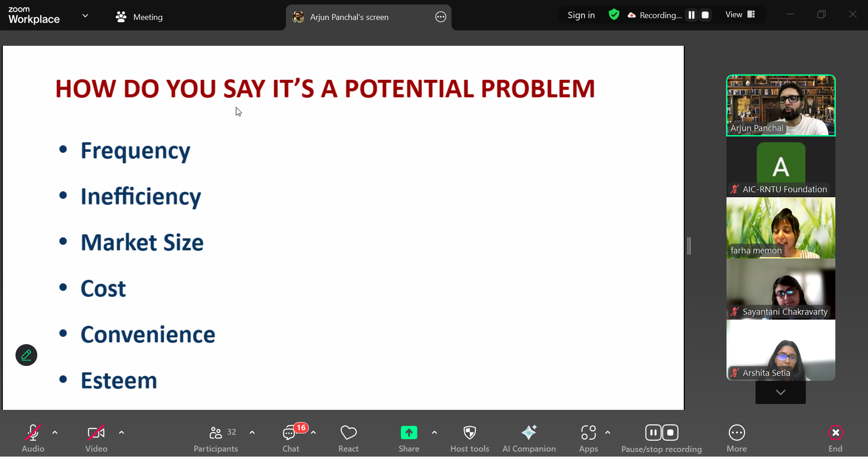The image size is (868, 457).
Task: Open the View layout menu
Action: point(740,15)
